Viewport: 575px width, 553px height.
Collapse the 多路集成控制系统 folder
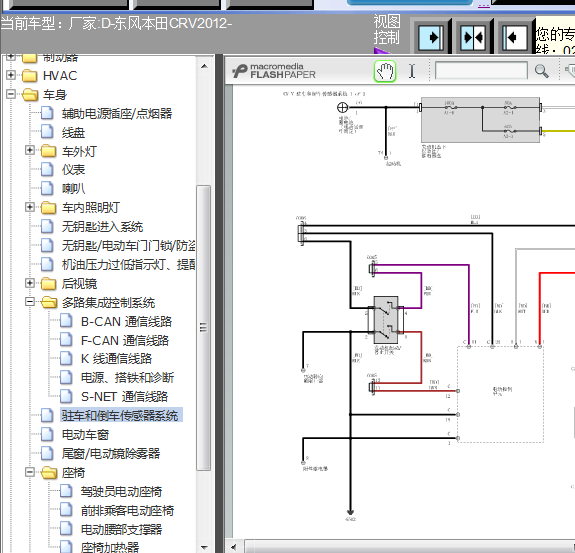click(x=30, y=302)
